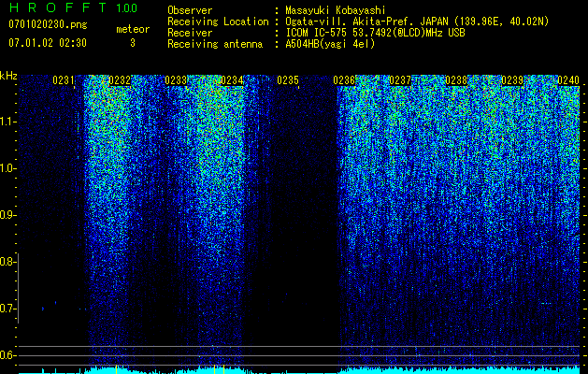Click the 0.8 frequency axis label
Viewport: 588px width, 374px height.
coord(7,262)
